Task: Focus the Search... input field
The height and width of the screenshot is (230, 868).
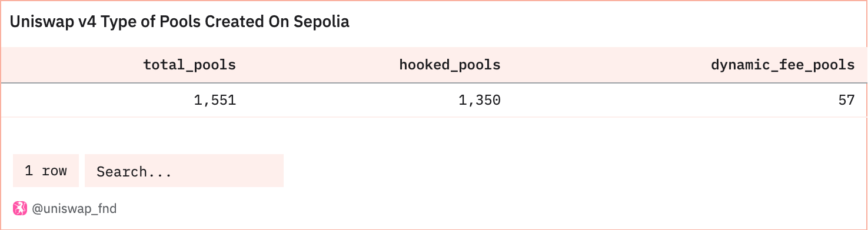Action: (184, 171)
